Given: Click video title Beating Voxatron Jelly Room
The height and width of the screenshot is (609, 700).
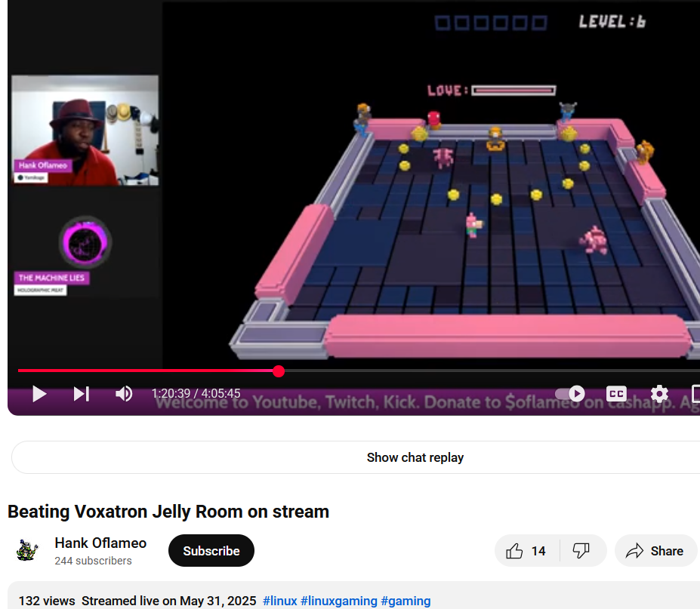Looking at the screenshot, I should tap(168, 512).
